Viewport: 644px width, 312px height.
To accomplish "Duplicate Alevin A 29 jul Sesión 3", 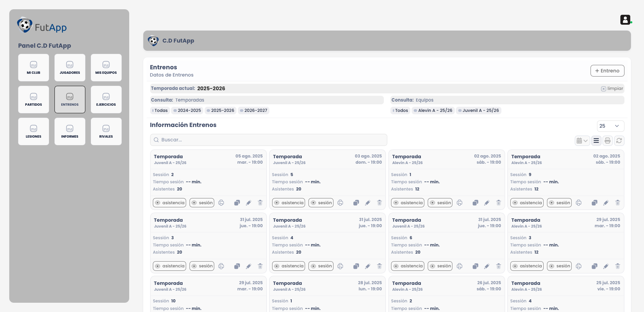I will [595, 266].
